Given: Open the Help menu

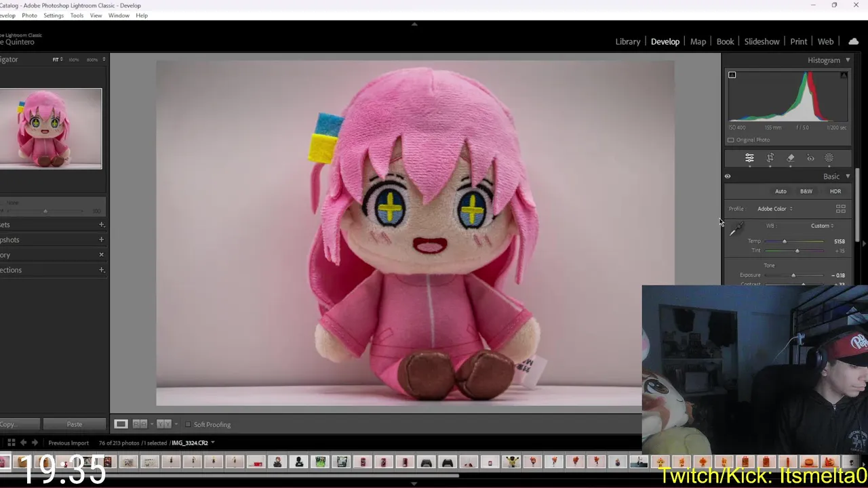Looking at the screenshot, I should point(142,15).
